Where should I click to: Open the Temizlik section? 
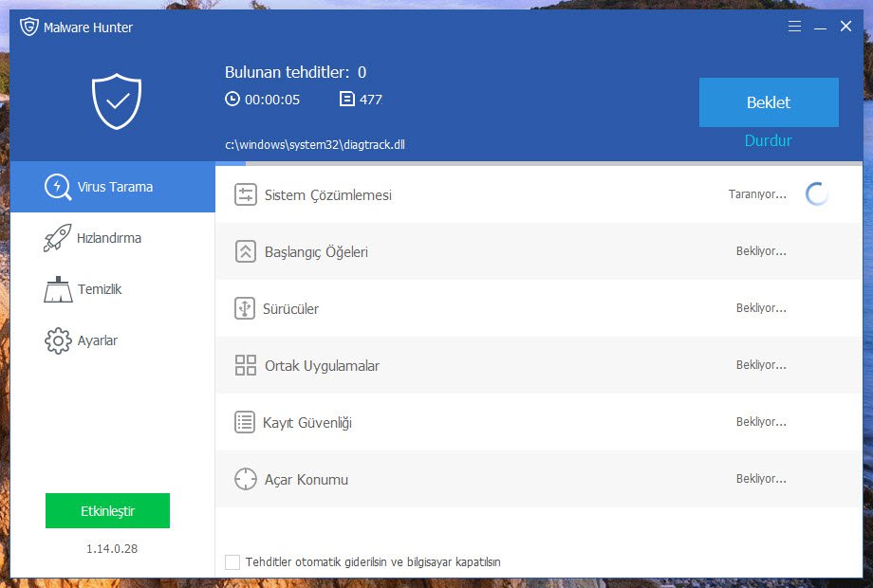pos(113,289)
